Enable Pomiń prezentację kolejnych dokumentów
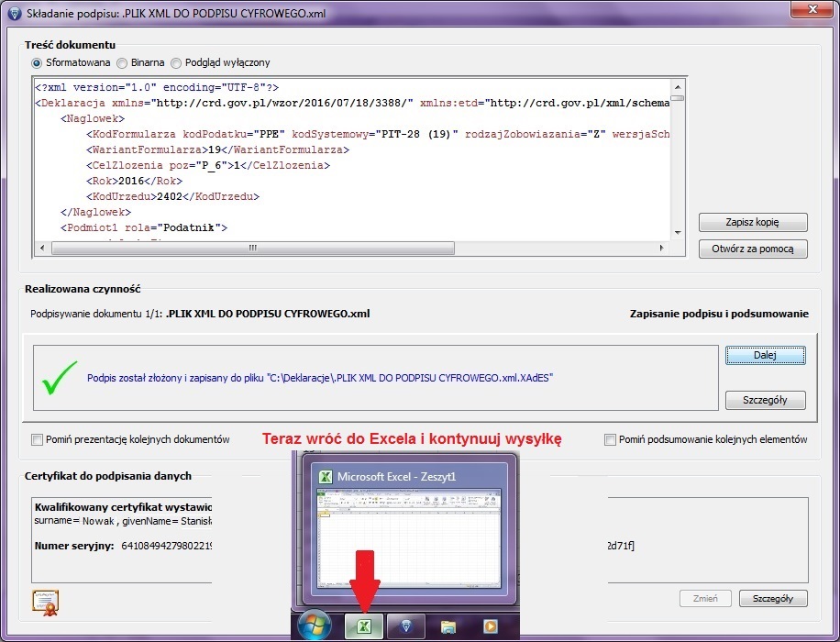 (37, 440)
